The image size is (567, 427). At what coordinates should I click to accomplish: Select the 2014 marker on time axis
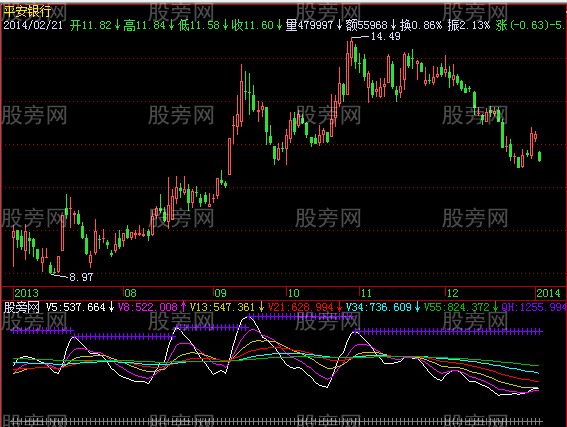coord(548,293)
